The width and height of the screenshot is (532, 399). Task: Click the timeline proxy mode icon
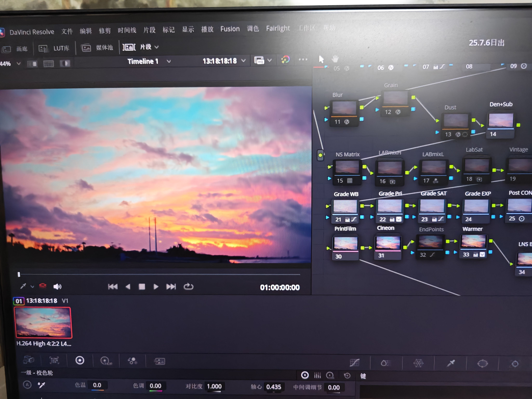coord(259,60)
